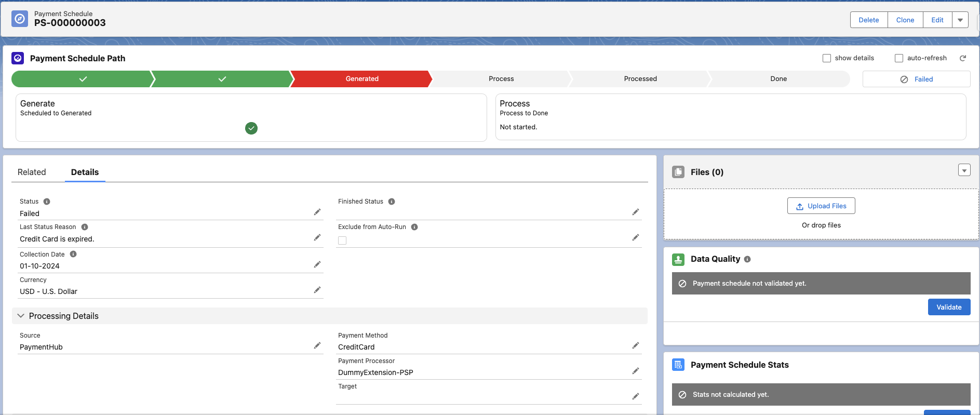Check the Exclude from Auto-Run checkbox
This screenshot has width=980, height=415.
point(342,240)
